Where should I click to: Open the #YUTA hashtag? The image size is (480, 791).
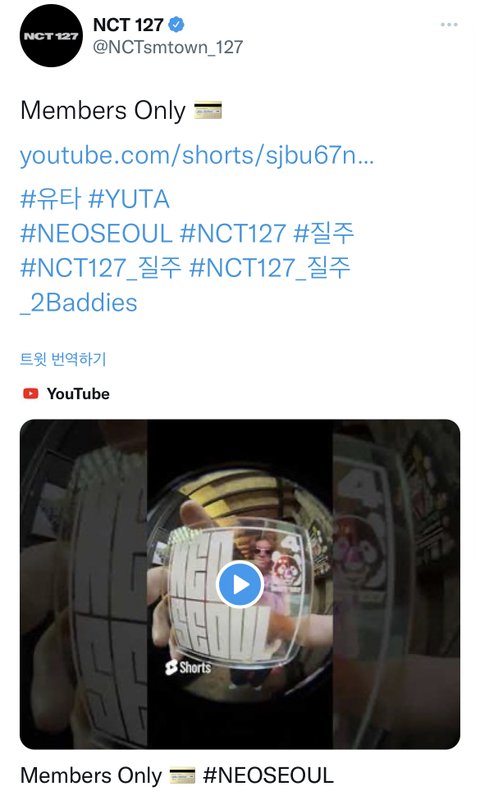tap(129, 199)
